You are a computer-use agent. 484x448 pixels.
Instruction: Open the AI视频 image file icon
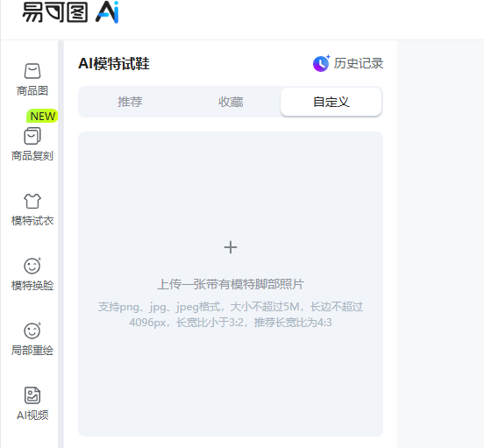[32, 395]
